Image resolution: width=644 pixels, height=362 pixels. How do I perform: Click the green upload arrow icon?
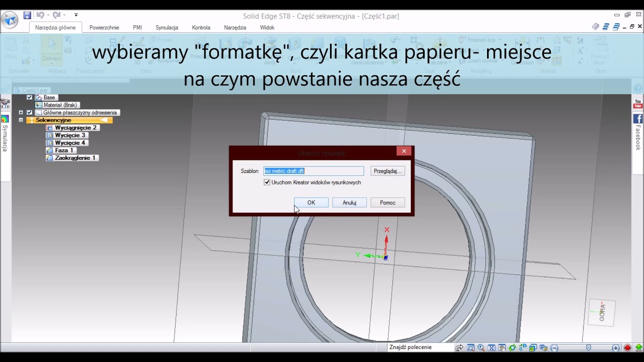point(638,348)
